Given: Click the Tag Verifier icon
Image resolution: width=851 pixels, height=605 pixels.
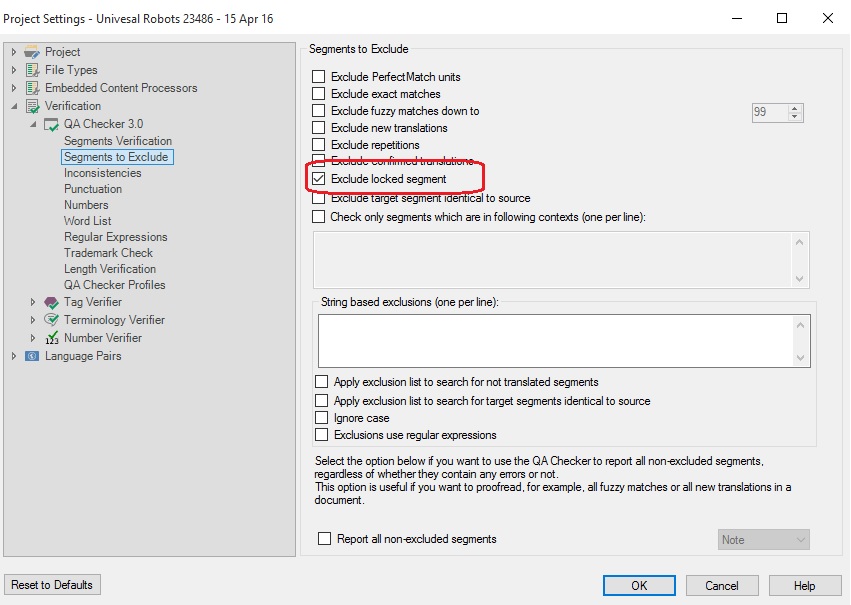Looking at the screenshot, I should (51, 302).
